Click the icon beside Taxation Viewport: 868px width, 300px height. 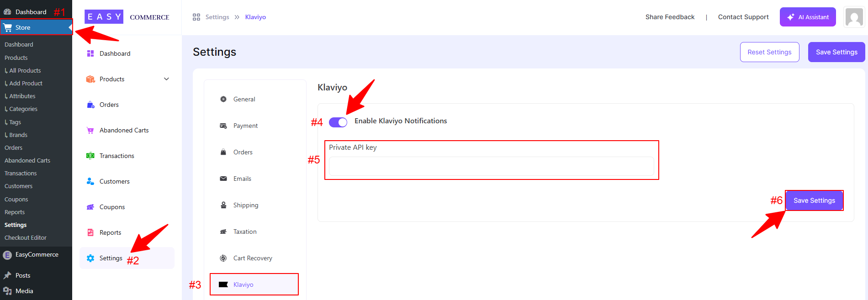223,232
